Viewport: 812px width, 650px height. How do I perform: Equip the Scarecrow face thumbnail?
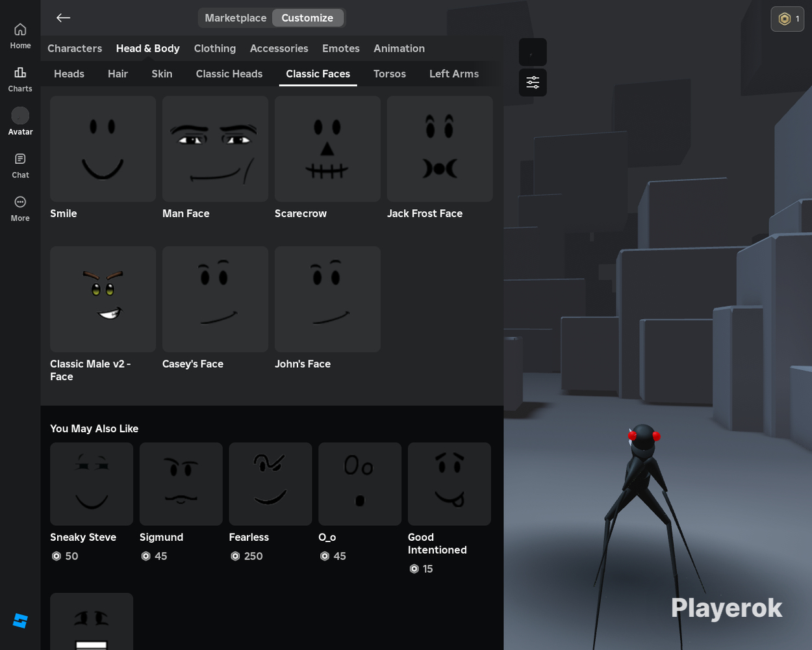327,149
